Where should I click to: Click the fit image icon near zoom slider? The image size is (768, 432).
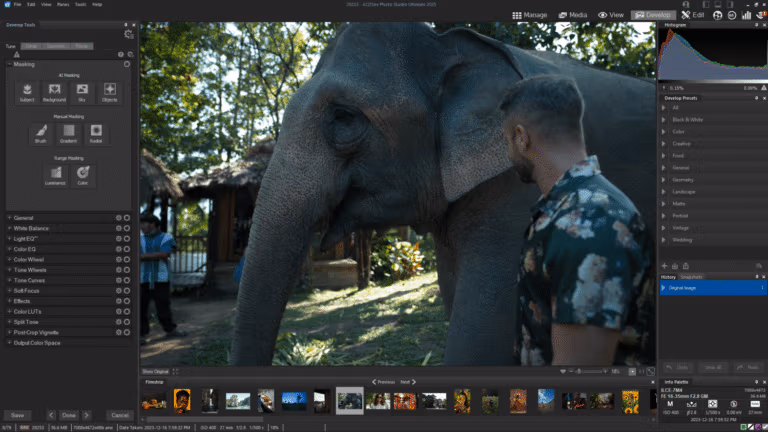point(650,372)
